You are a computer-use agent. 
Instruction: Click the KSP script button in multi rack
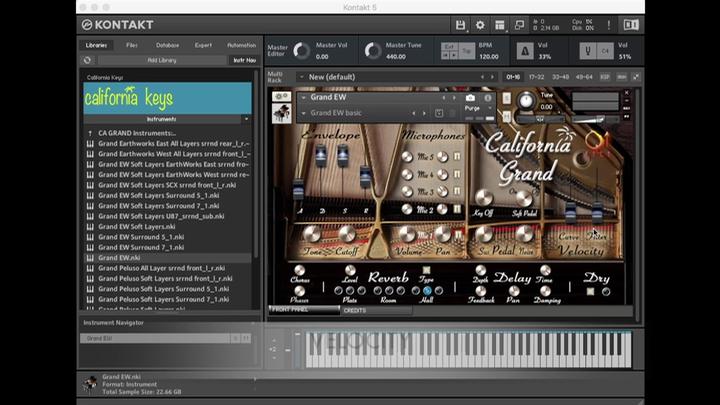tap(605, 77)
